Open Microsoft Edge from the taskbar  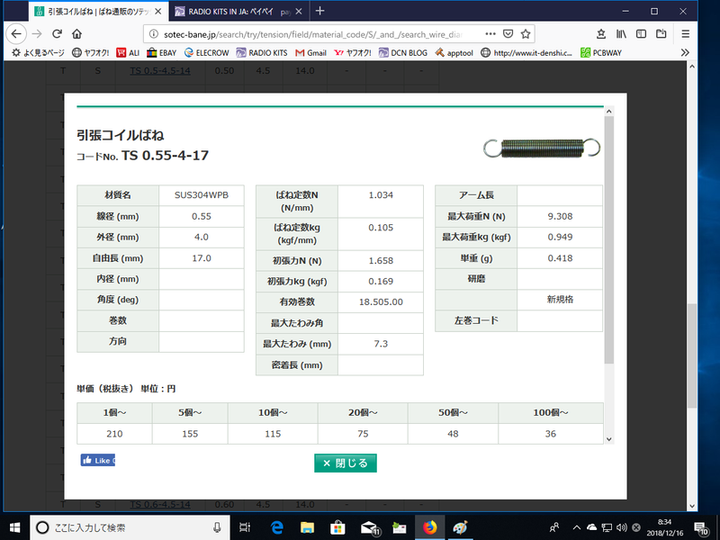[278, 527]
